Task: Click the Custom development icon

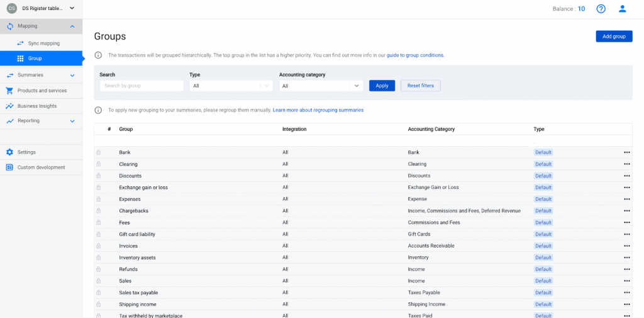Action: coord(10,168)
